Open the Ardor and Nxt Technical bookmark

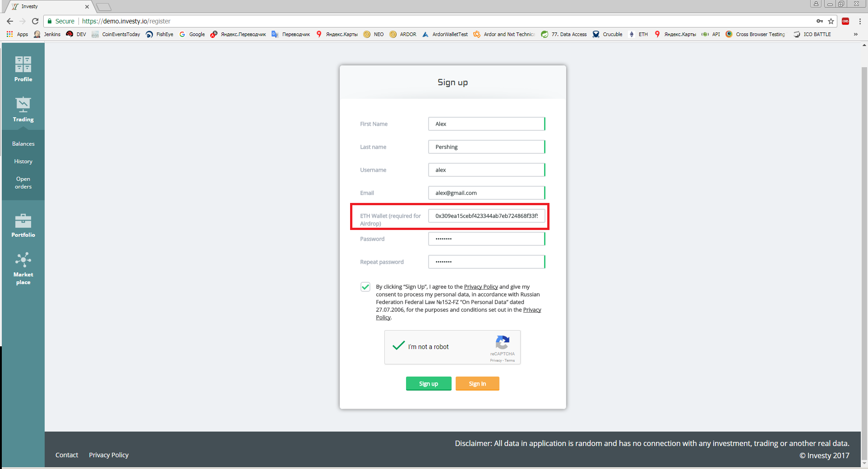(504, 34)
